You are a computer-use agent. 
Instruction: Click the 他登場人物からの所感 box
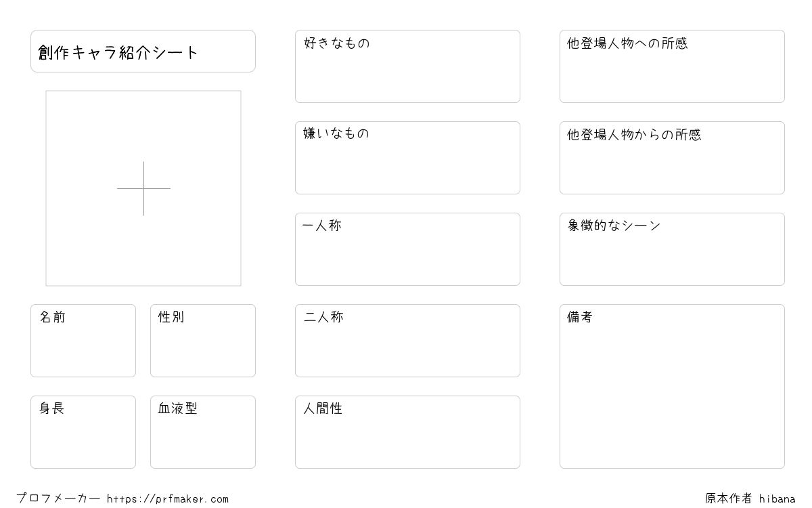point(672,158)
